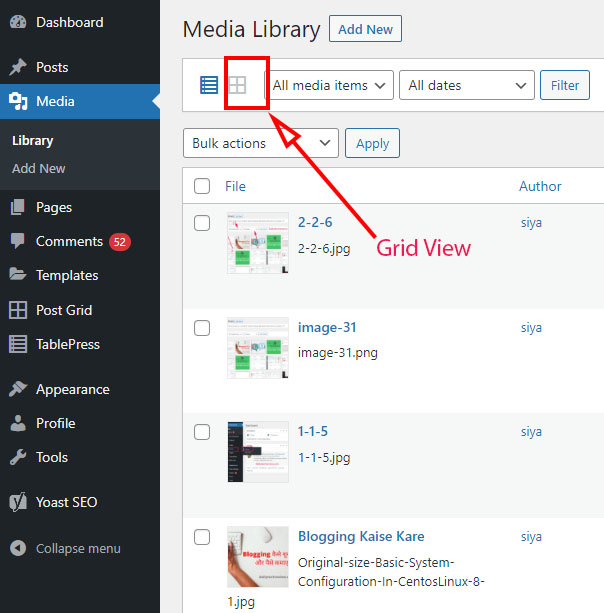The width and height of the screenshot is (604, 613).
Task: Click the image-31.png filename text
Action: point(338,353)
